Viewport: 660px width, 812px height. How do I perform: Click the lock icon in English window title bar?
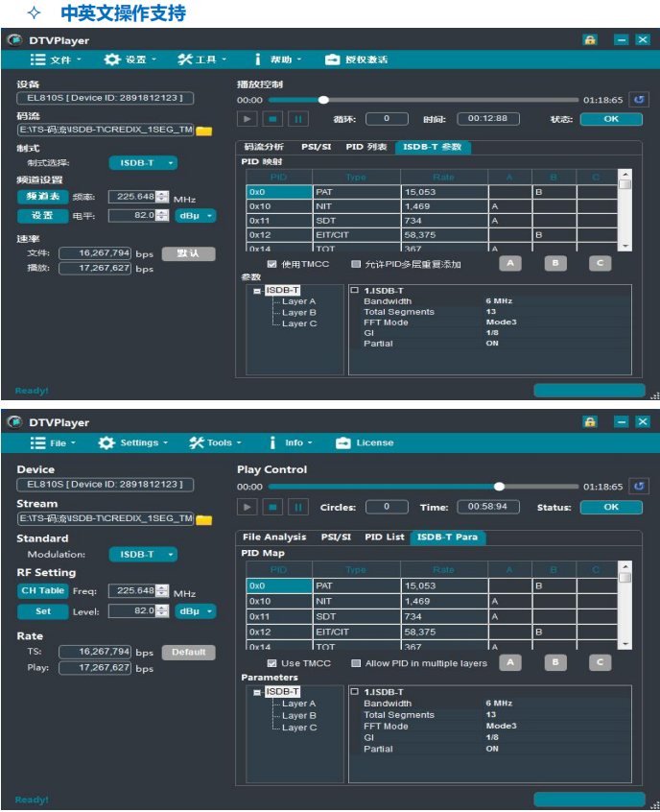coord(590,421)
